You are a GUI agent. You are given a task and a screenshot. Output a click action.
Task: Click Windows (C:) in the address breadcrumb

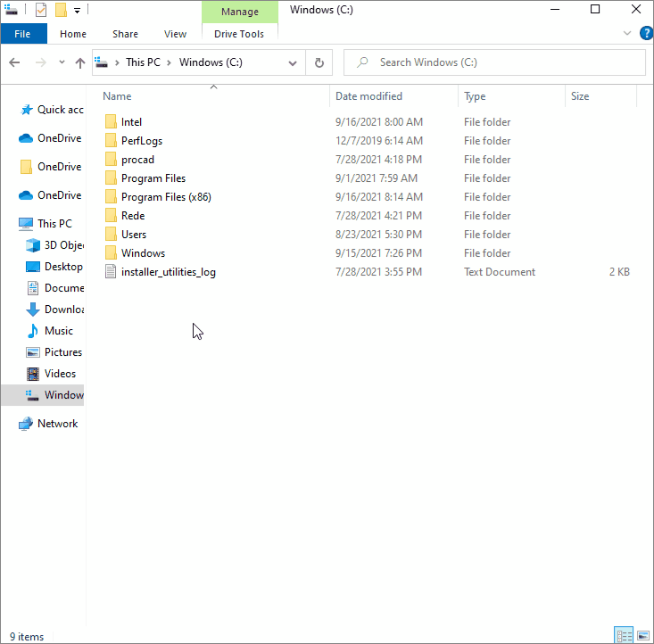211,62
